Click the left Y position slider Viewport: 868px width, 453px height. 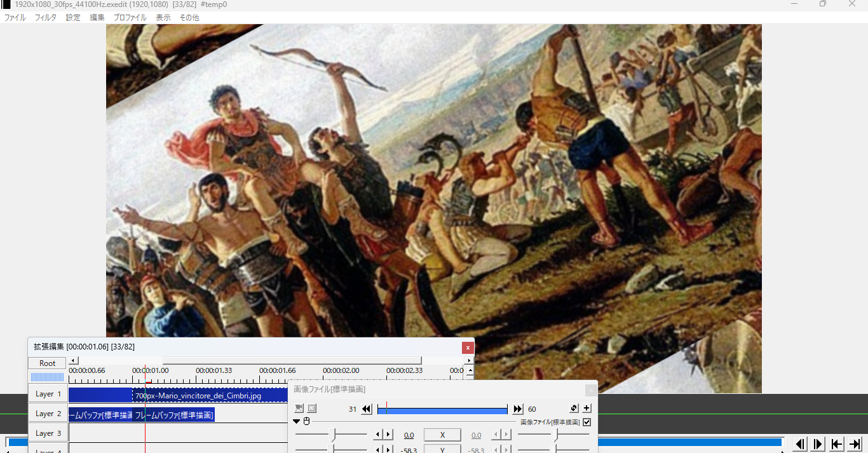point(331,449)
